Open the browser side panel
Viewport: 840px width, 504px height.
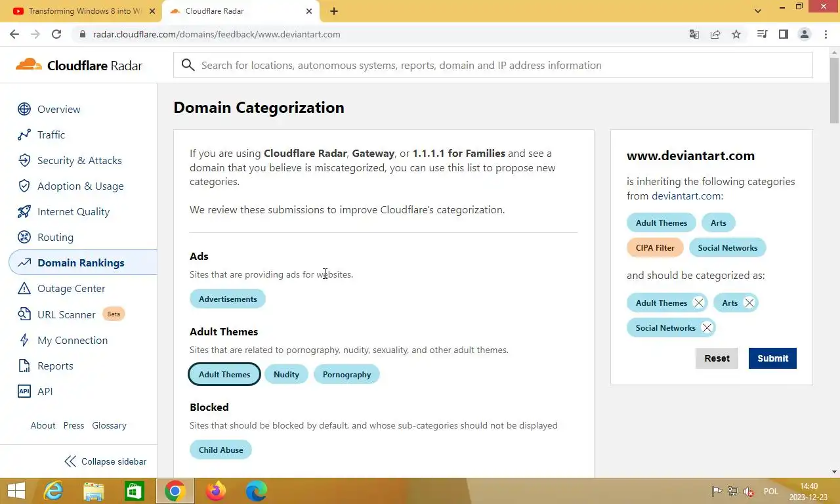pyautogui.click(x=783, y=34)
